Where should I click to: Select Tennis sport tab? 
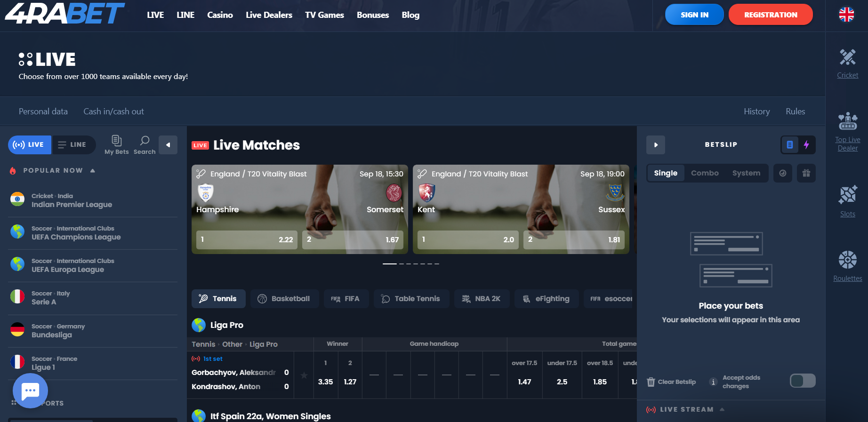[218, 299]
